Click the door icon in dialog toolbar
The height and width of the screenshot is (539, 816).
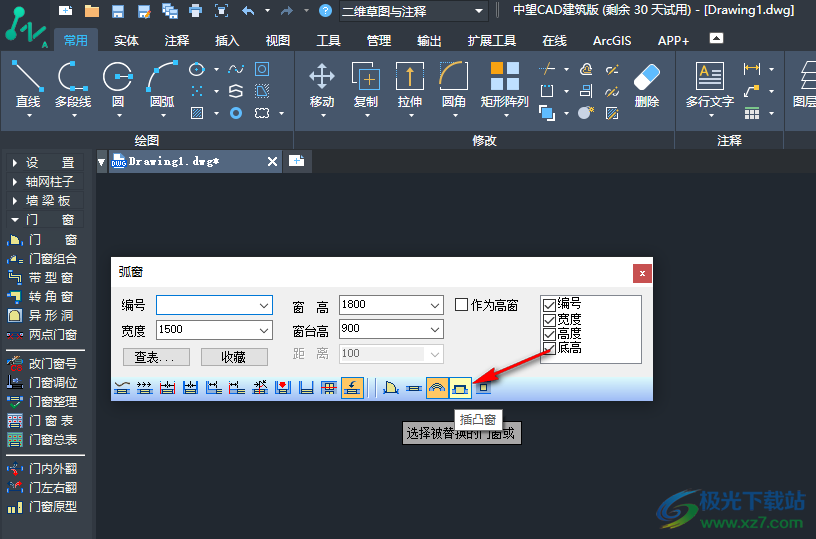[391, 388]
